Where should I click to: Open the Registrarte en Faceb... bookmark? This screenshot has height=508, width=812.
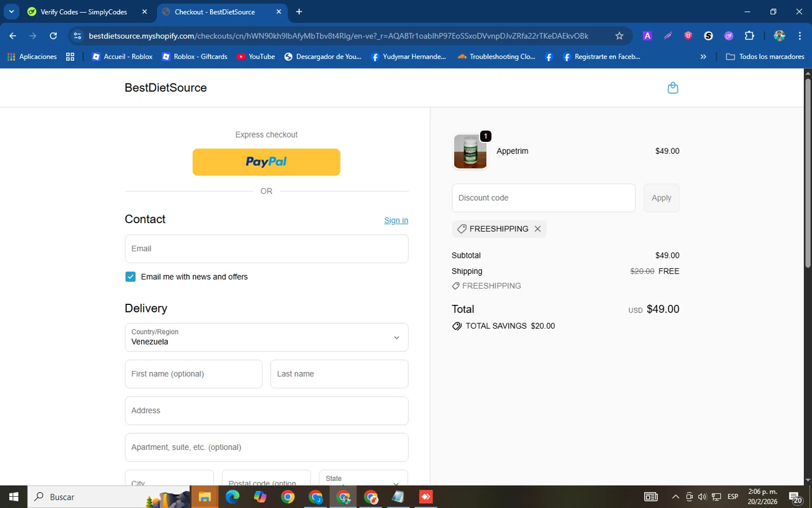coord(601,56)
